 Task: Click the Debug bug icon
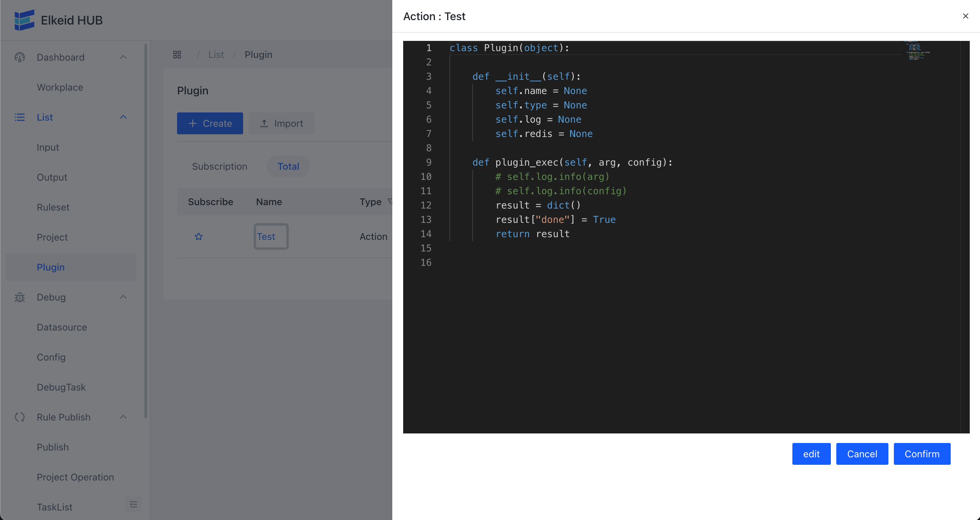(20, 297)
